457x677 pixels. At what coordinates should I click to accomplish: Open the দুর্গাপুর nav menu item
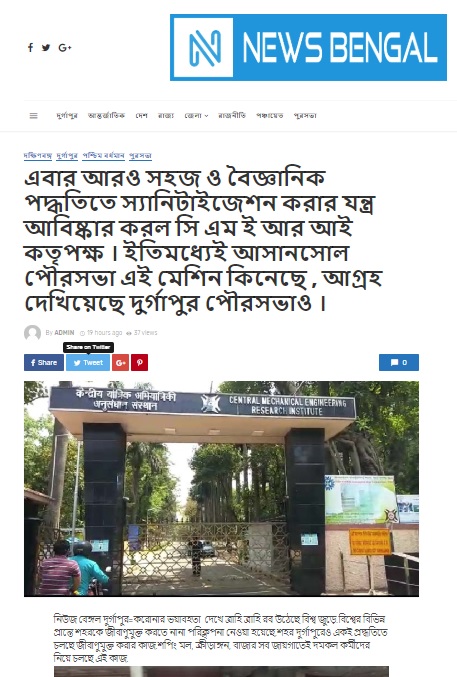(x=67, y=116)
